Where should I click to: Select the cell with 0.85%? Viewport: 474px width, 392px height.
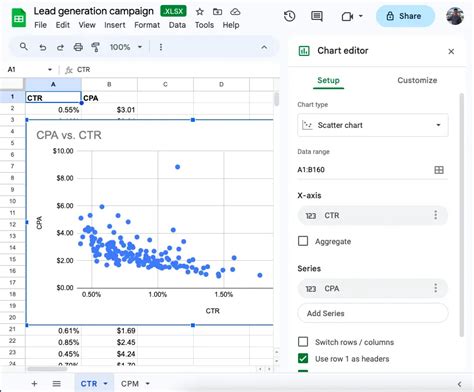(x=53, y=342)
